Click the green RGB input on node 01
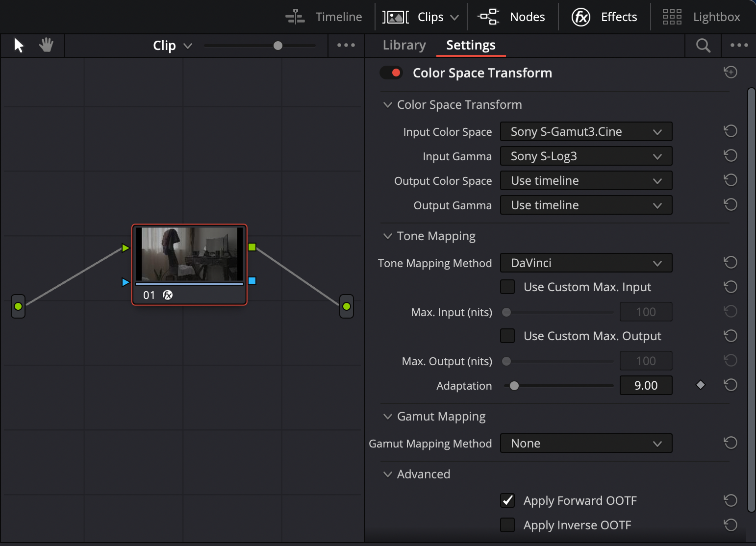This screenshot has width=756, height=546. [x=126, y=248]
